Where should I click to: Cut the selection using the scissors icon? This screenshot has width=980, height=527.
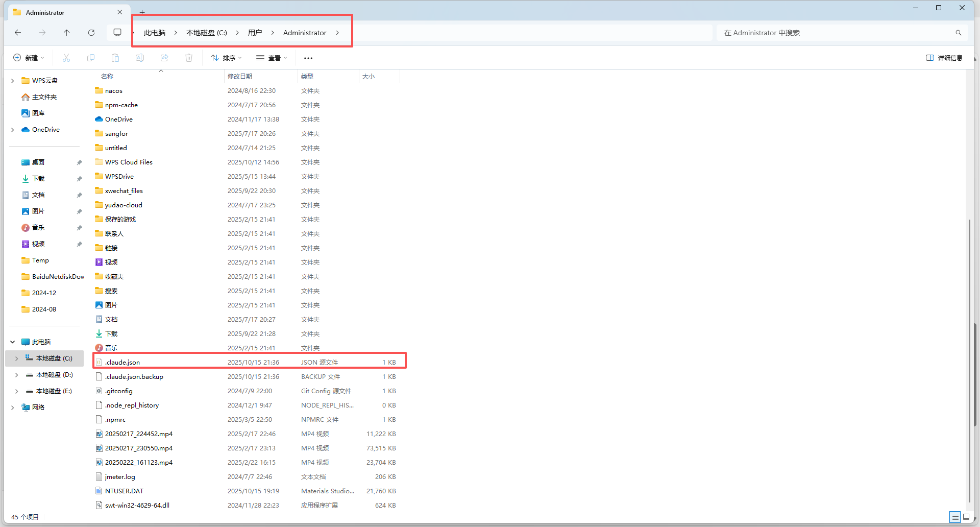pyautogui.click(x=66, y=57)
